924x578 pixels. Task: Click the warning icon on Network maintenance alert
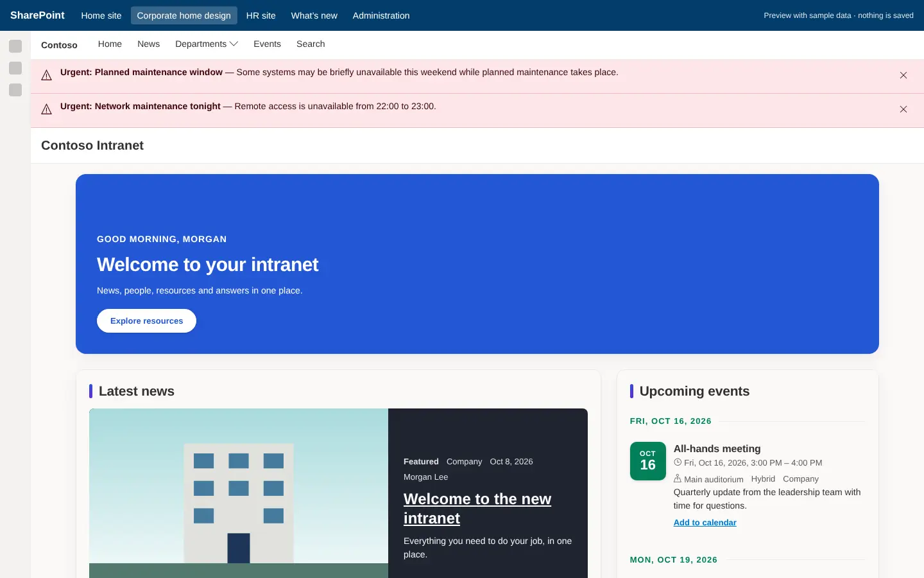[46, 110]
